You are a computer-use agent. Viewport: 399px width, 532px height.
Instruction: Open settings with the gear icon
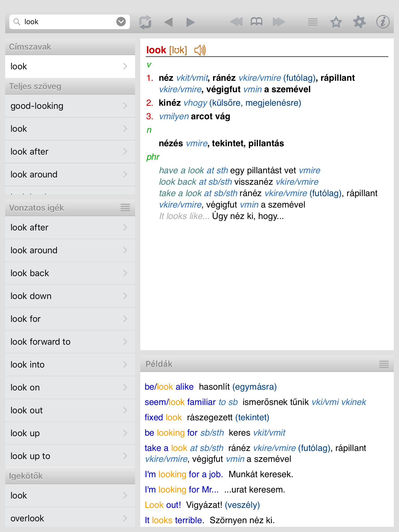359,22
